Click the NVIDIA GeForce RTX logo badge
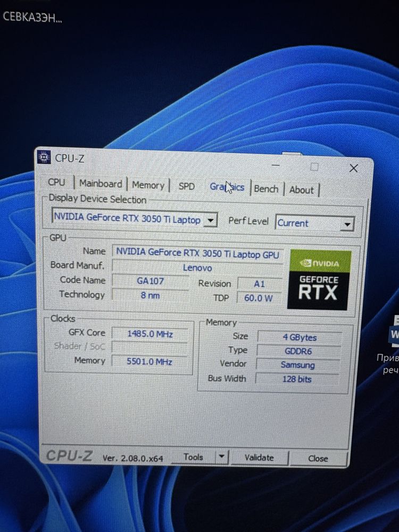 319,280
